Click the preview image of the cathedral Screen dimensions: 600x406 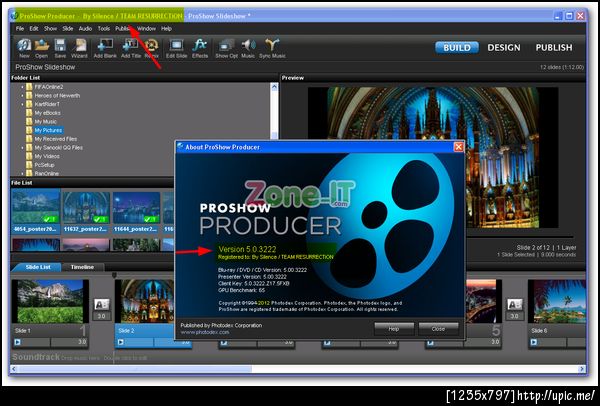[433, 157]
